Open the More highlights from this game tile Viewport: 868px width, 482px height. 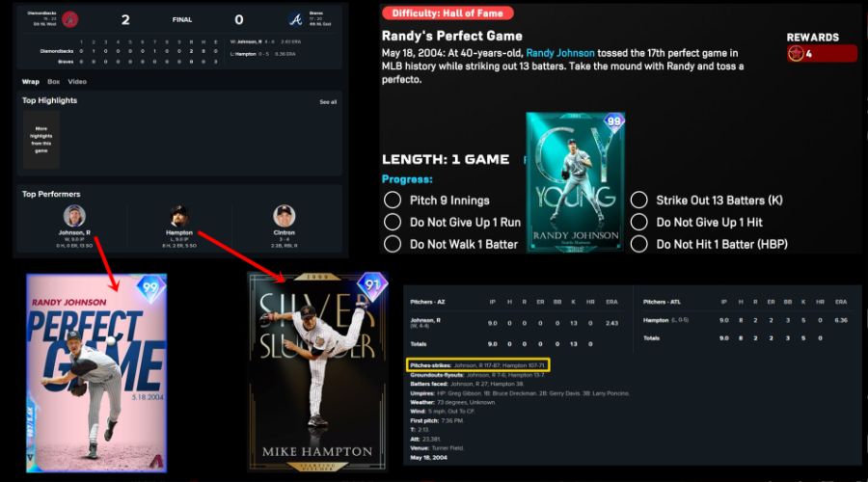pos(41,140)
